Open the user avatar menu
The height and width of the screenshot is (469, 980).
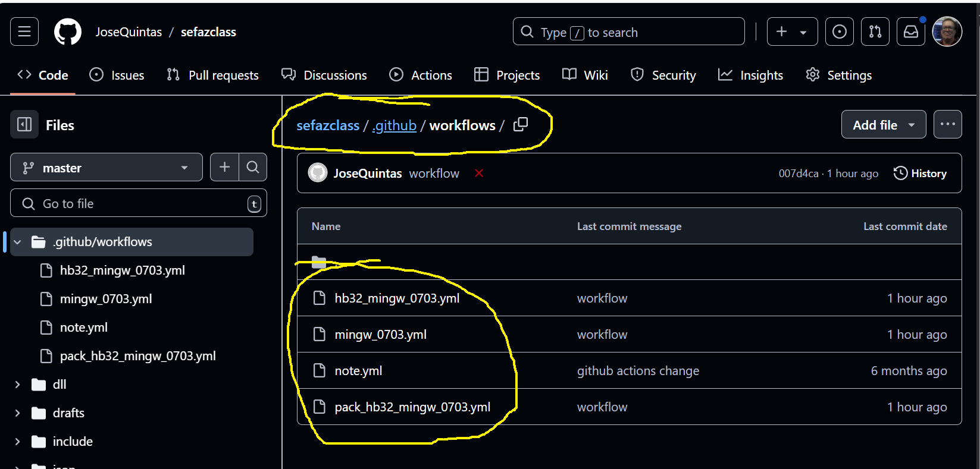[x=947, y=32]
